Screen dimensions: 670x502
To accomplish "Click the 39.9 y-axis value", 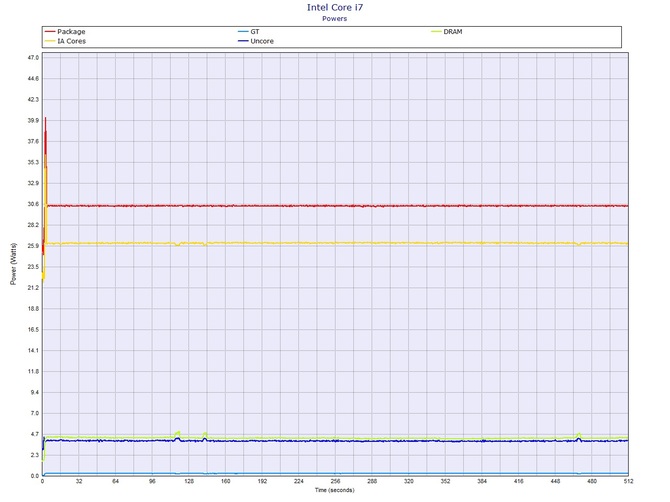I will coord(33,120).
